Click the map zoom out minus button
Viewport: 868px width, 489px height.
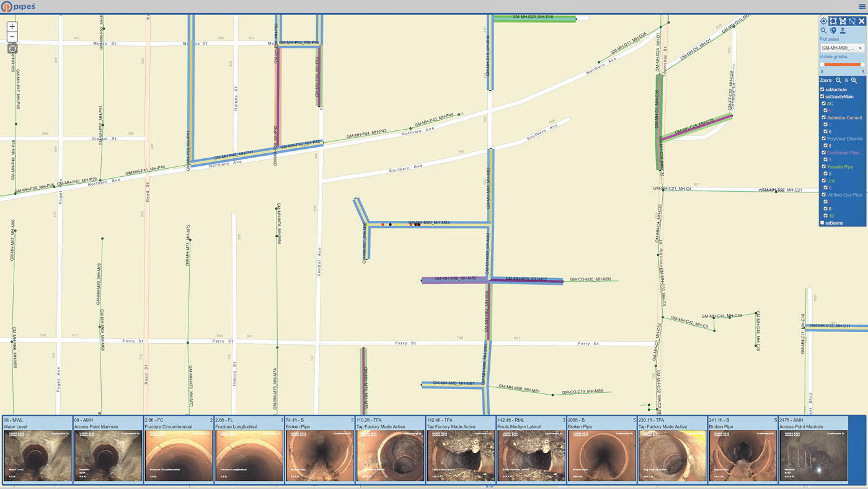click(12, 37)
